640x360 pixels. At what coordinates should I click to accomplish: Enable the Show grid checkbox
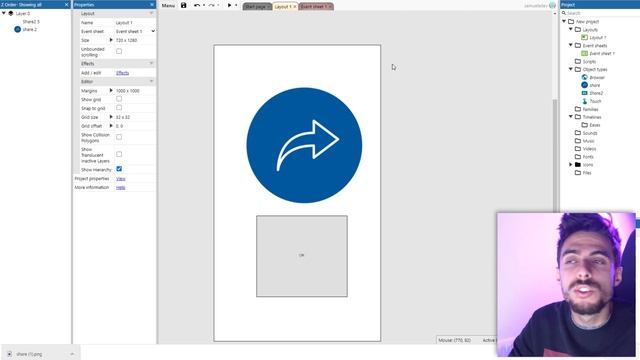click(119, 99)
